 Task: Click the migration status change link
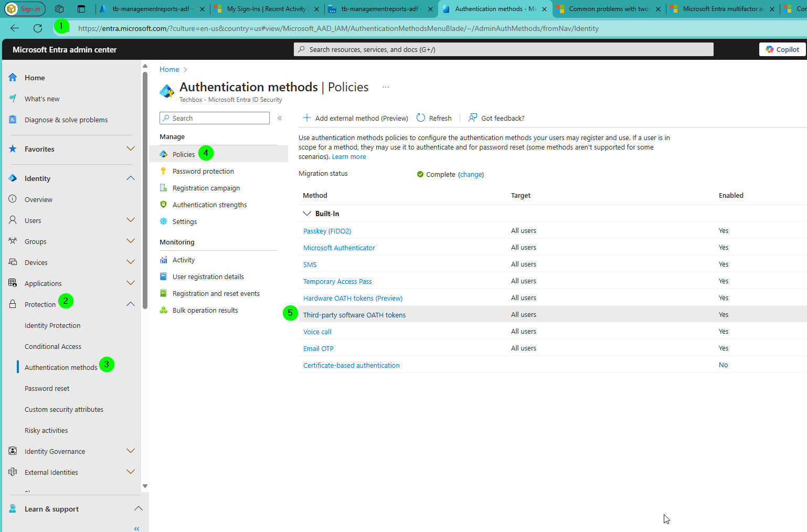click(471, 174)
